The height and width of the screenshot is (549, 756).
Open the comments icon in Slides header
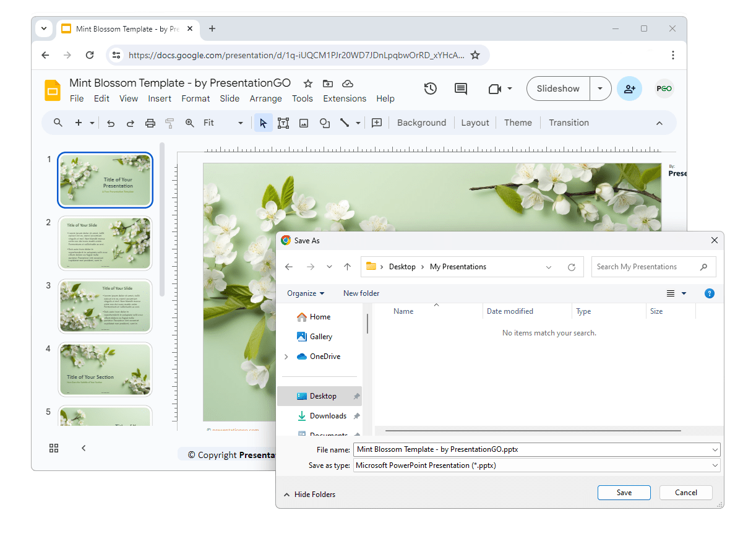(461, 89)
